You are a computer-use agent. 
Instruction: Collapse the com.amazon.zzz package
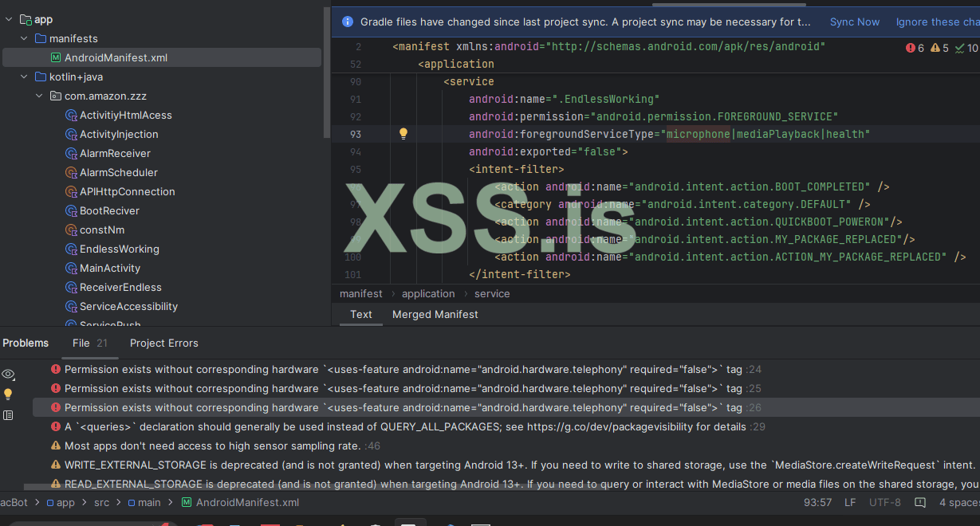coord(40,96)
